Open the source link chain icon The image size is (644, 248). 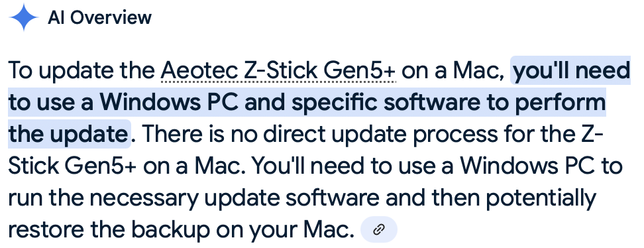tap(379, 229)
